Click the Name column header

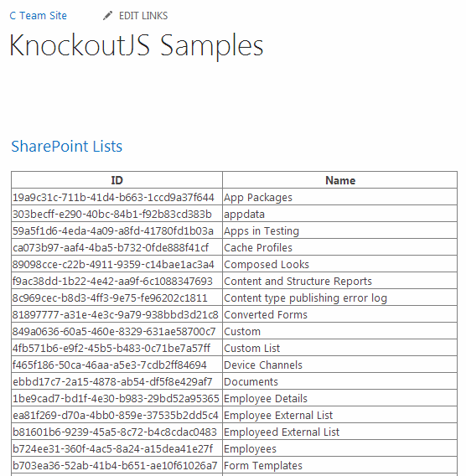click(340, 180)
